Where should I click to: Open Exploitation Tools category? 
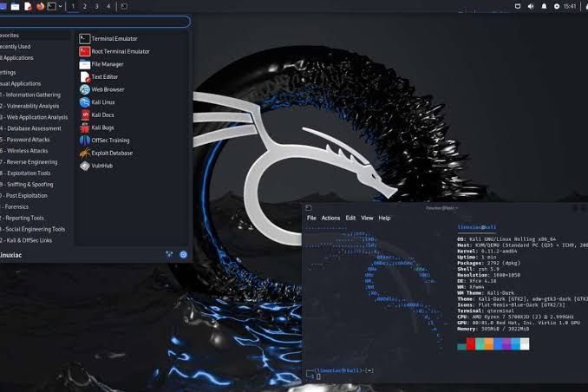[x=25, y=173]
